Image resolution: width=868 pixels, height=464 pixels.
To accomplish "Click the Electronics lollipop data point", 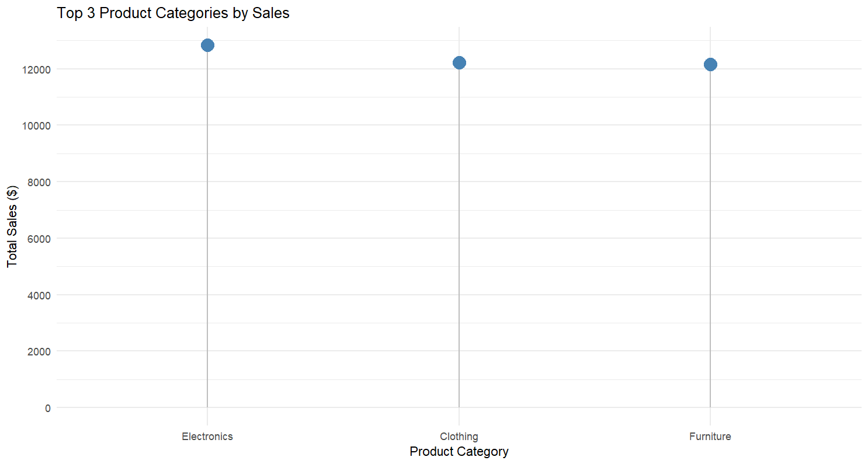I will (207, 45).
